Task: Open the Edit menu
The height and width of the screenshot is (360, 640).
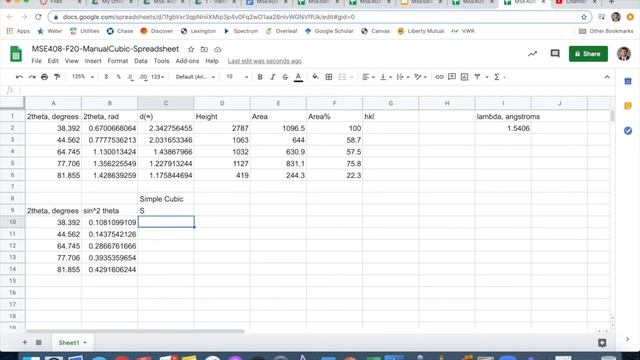Action: [53, 61]
